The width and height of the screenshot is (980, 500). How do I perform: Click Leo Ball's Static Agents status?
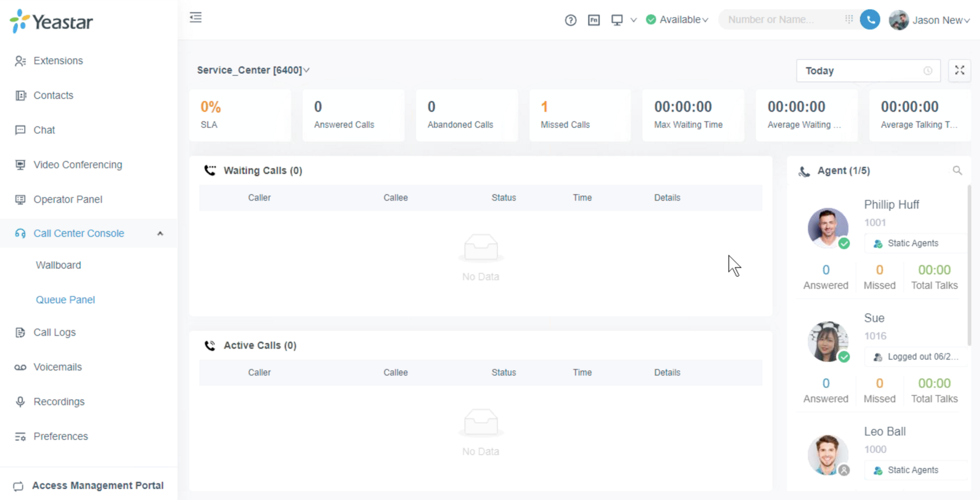(912, 470)
